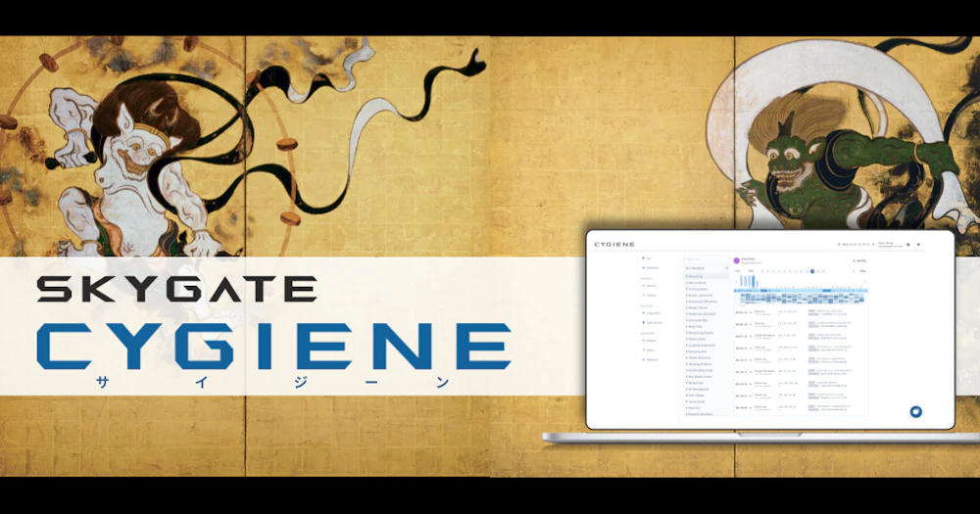Open the blue chat bubble on the laptop screen
Screen dimensions: 980x514
click(915, 411)
